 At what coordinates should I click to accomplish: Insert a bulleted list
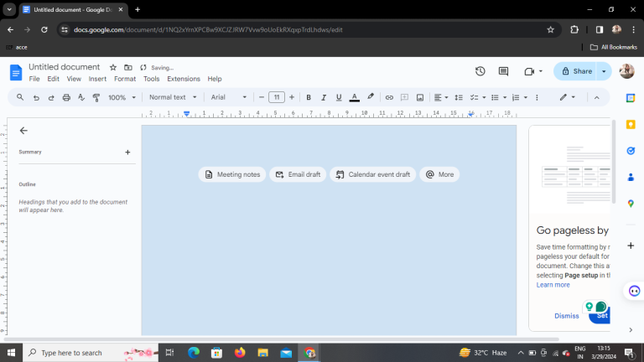[495, 98]
